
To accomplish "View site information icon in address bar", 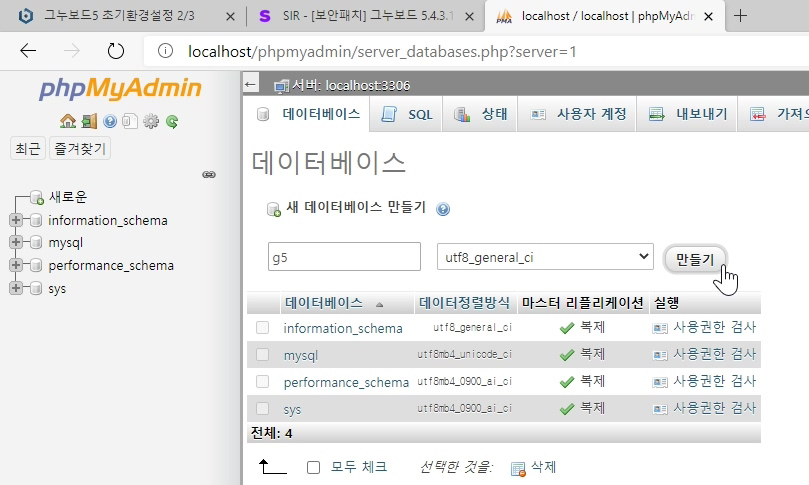I will pyautogui.click(x=165, y=51).
